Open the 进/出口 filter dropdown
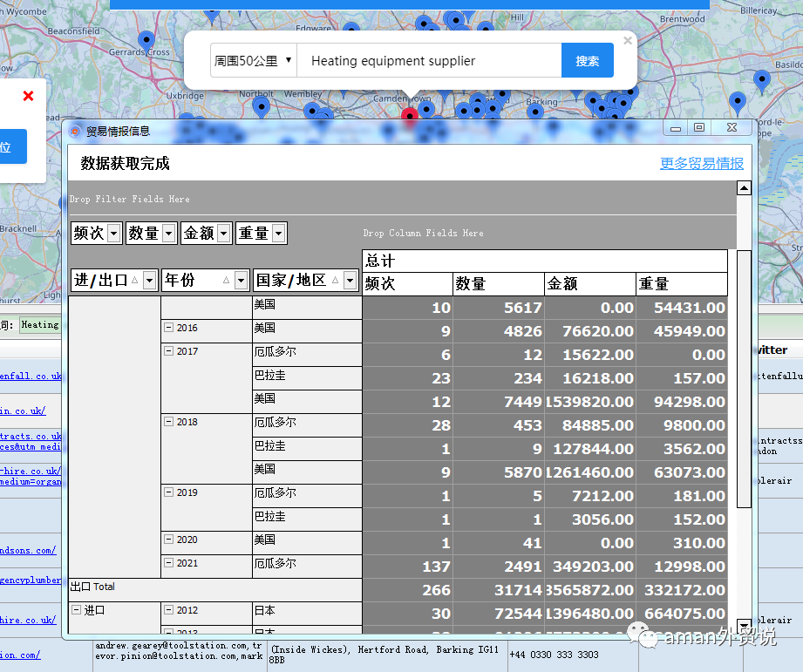Viewport: 803px width, 672px height. (150, 280)
